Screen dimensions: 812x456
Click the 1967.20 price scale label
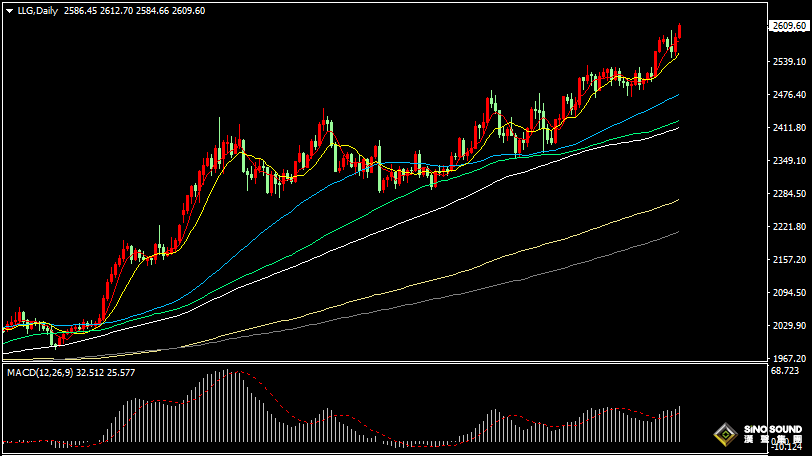pos(789,358)
